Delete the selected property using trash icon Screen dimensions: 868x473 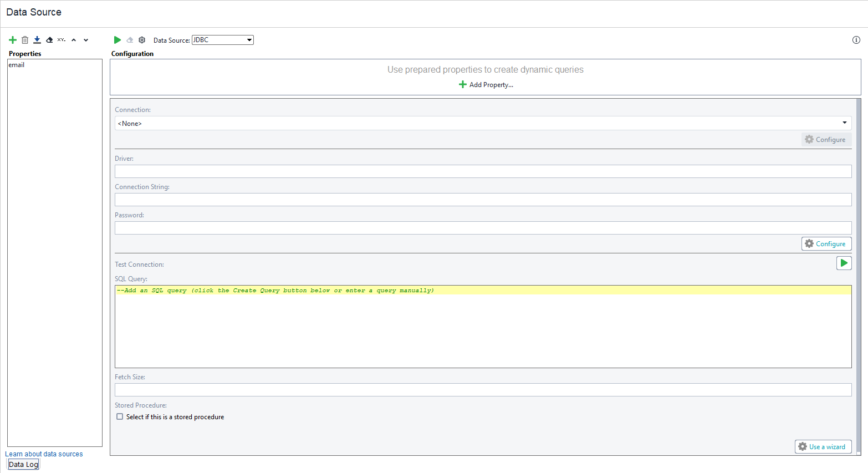[x=24, y=39]
